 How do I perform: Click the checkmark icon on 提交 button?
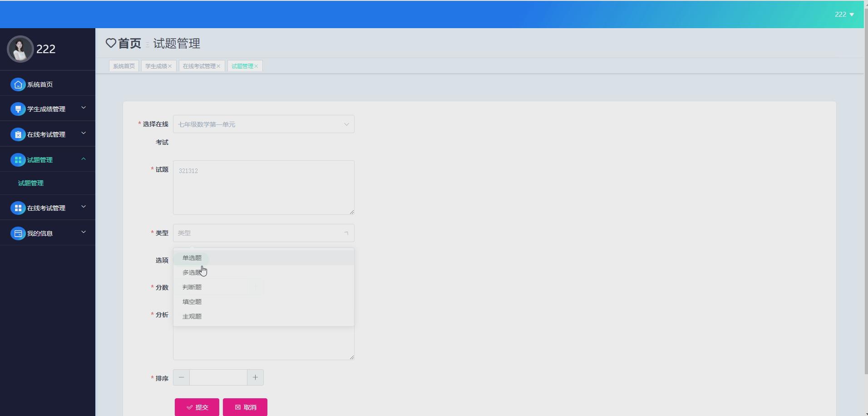pos(189,407)
